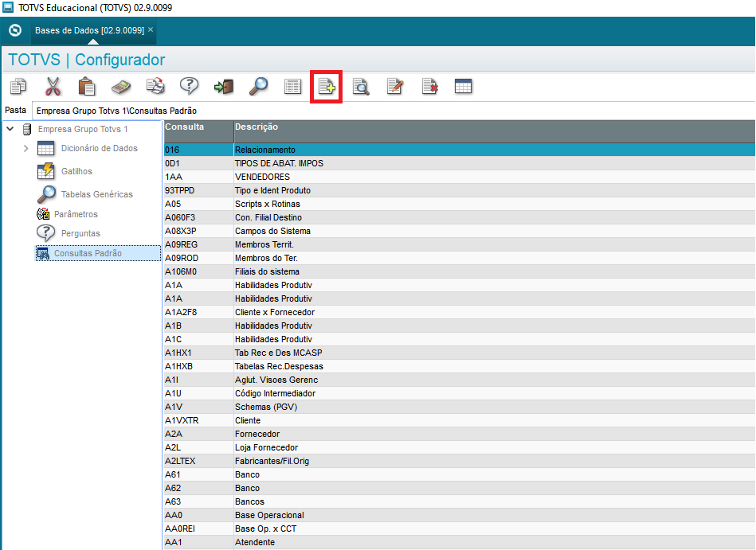Select row A09REG Membros Territ.
Screen dimensions: 756x550
(460, 244)
